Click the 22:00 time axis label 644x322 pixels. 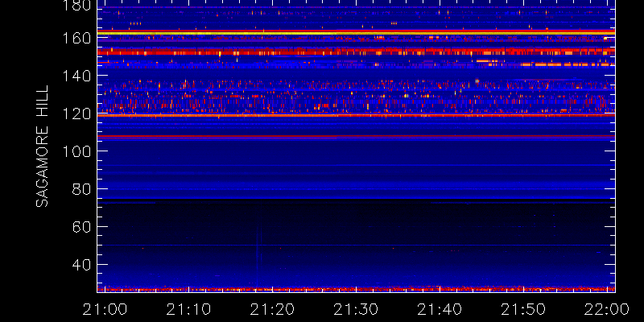point(607,309)
